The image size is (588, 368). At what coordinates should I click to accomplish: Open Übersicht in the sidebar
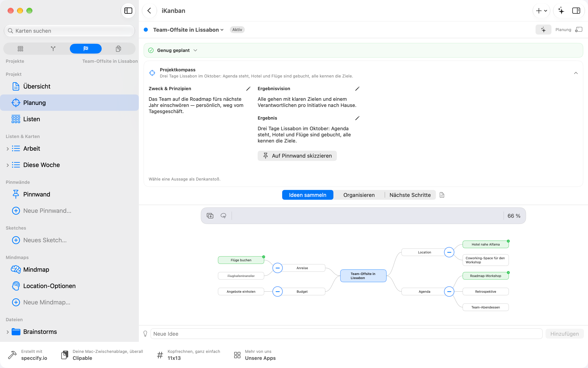tap(69, 86)
